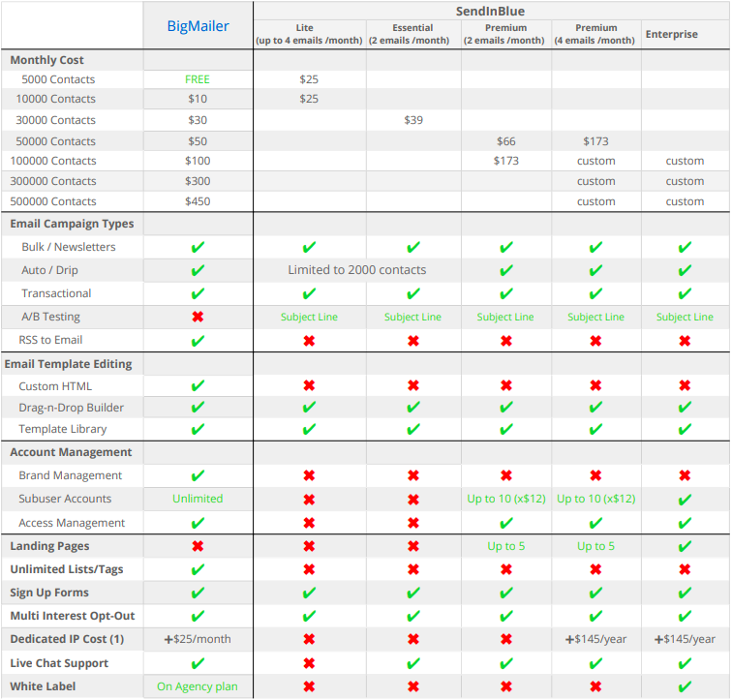
Task: Click the Unlimited Subuser Accounts value
Action: coord(198,499)
